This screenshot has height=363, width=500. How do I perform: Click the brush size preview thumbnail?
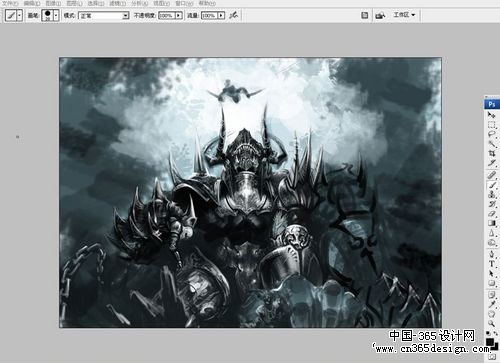[48, 15]
